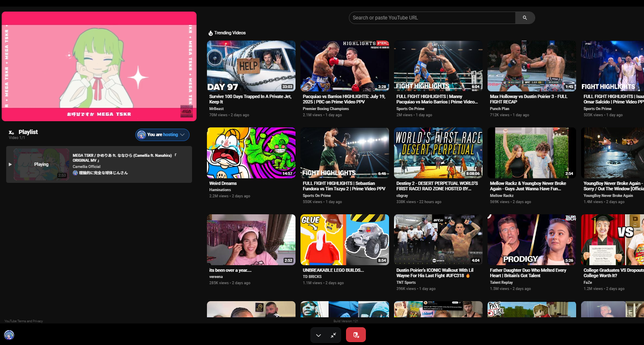The image size is (644, 345).
Task: Click the 'Video 1/1' playlist counter
Action: pos(17,138)
